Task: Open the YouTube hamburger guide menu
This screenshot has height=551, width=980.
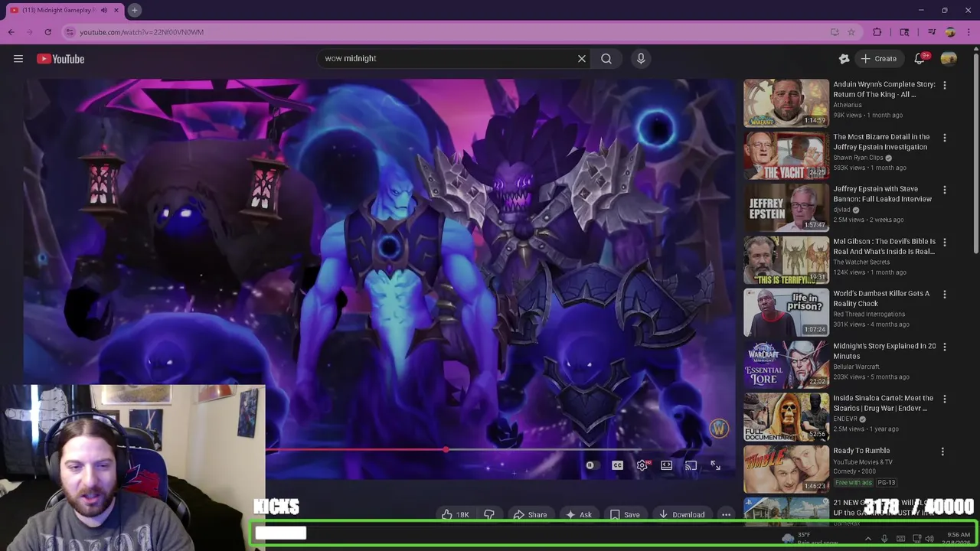Action: click(18, 58)
